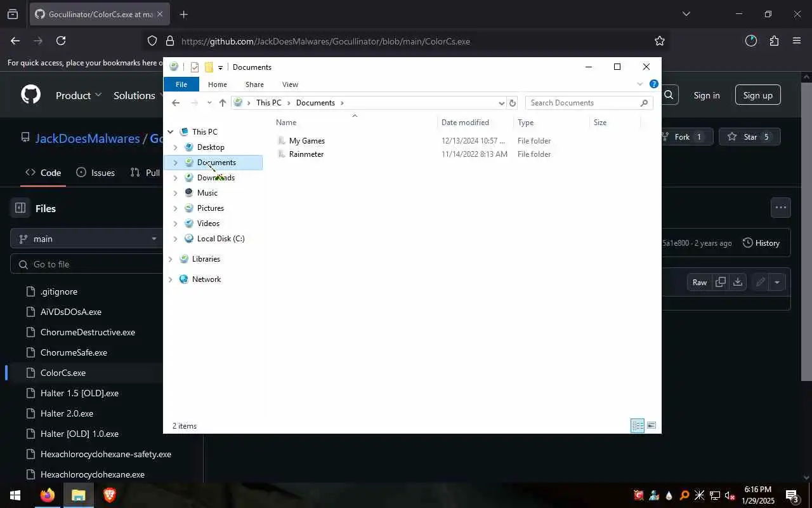Open the Customize Quick Access Toolbar dropdown
Image resolution: width=812 pixels, height=508 pixels.
click(220, 67)
